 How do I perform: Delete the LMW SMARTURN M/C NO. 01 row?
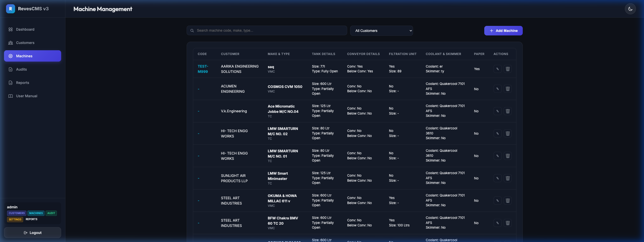[508, 156]
